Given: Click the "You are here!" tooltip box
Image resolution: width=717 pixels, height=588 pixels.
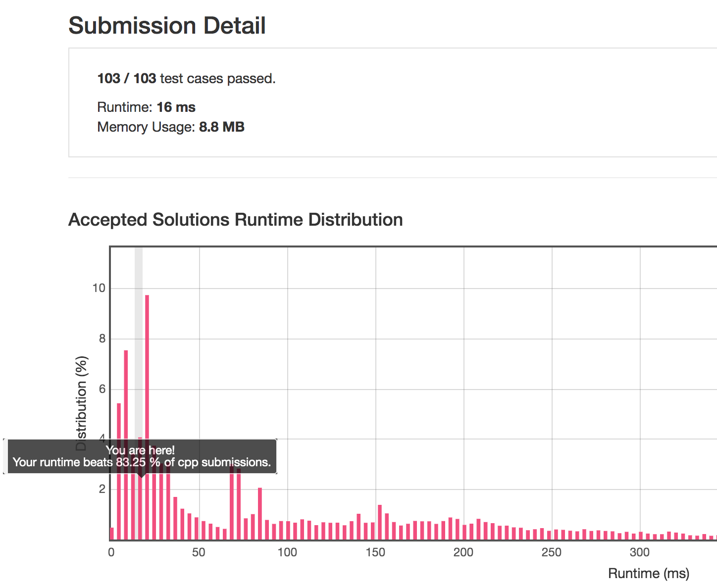Looking at the screenshot, I should [141, 456].
